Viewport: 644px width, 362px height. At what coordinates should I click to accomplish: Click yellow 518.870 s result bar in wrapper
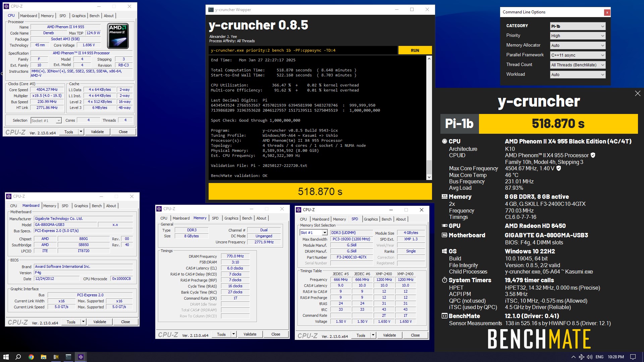320,191
